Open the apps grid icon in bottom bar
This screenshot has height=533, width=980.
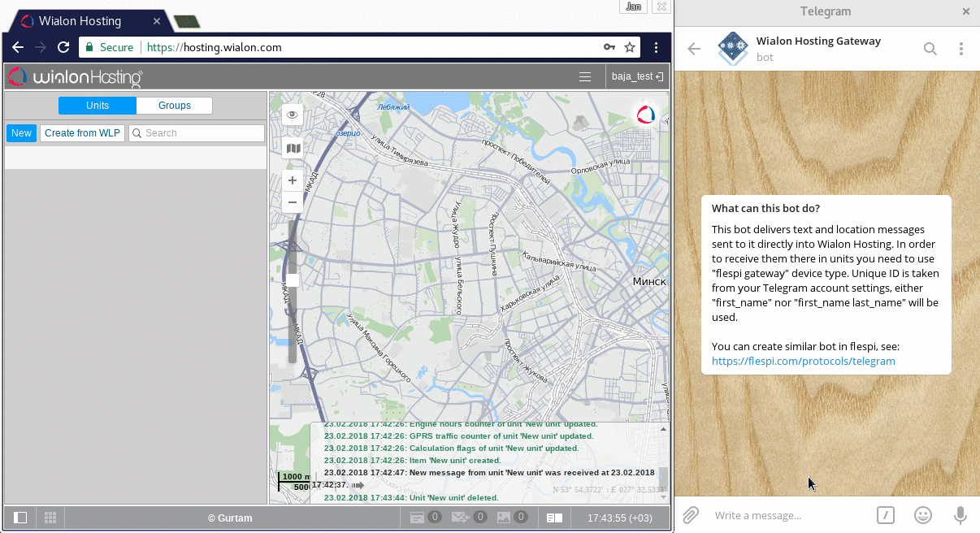coord(50,518)
